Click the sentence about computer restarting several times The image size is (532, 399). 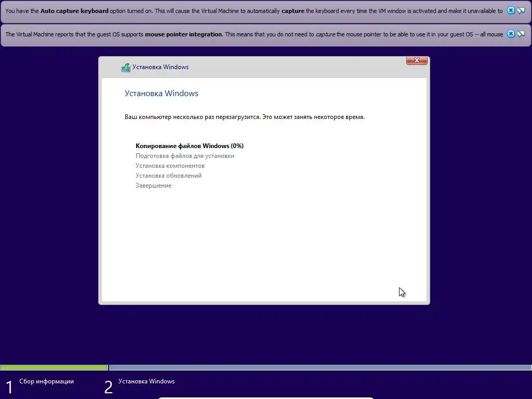pyautogui.click(x=245, y=117)
